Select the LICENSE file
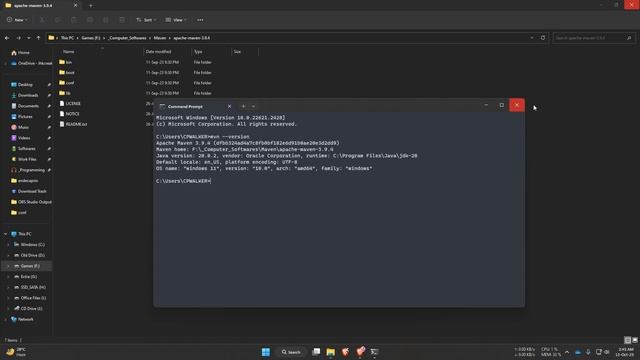This screenshot has width=640, height=360. tap(73, 104)
